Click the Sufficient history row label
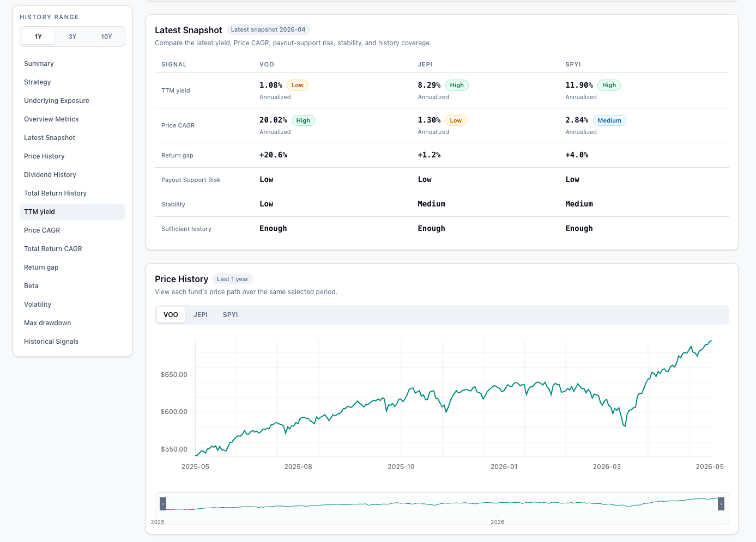756x542 pixels. (186, 229)
